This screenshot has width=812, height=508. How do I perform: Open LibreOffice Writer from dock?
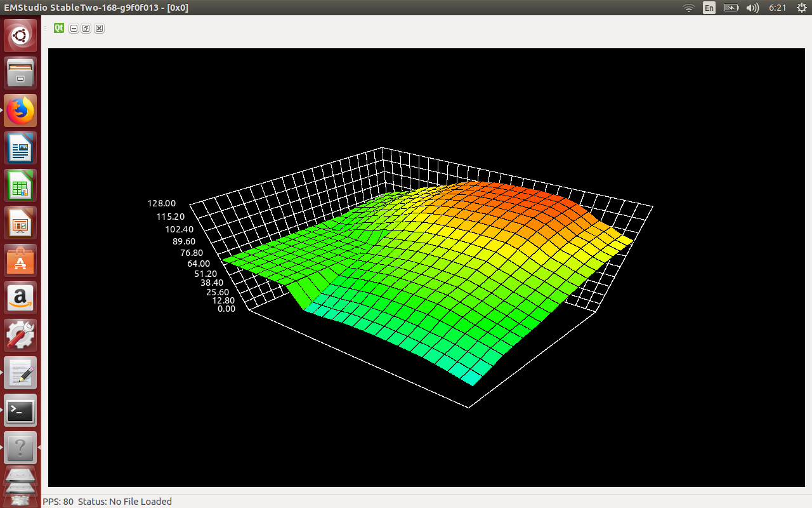pos(20,148)
